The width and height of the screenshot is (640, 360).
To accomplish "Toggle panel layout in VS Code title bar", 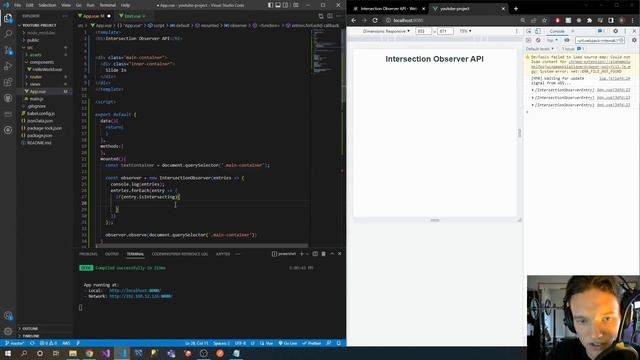I will (x=278, y=5).
